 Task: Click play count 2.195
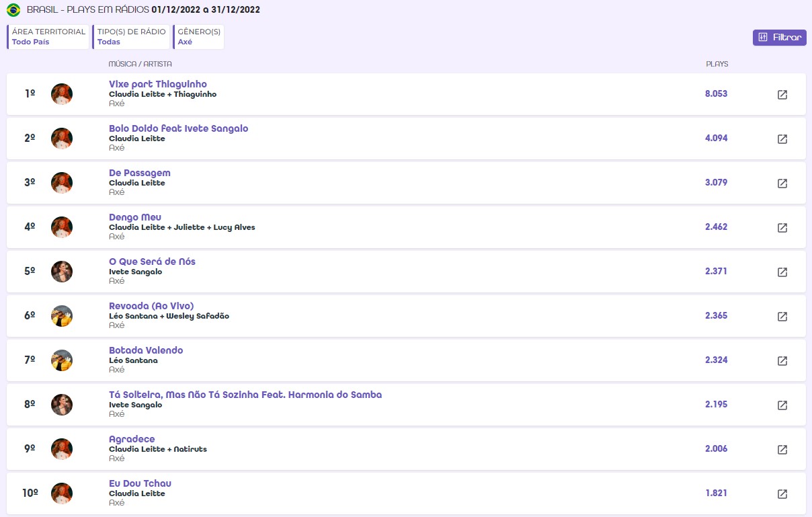716,405
